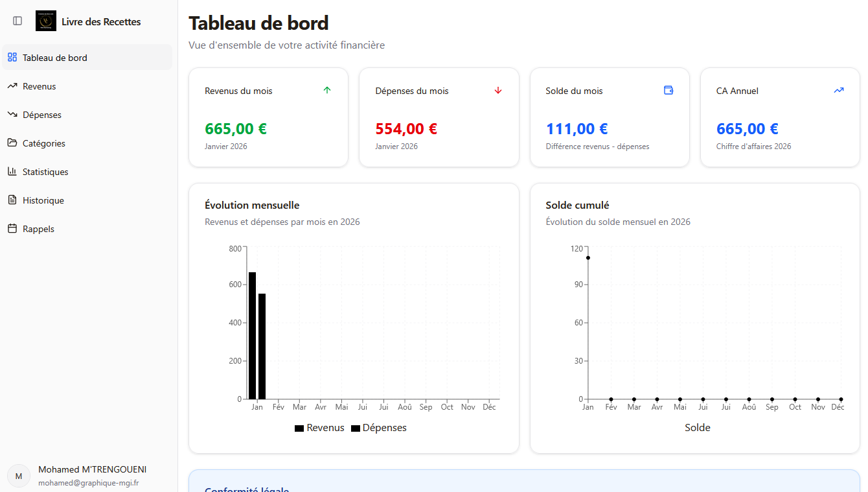This screenshot has width=868, height=492.
Task: Click the M user avatar
Action: (19, 476)
